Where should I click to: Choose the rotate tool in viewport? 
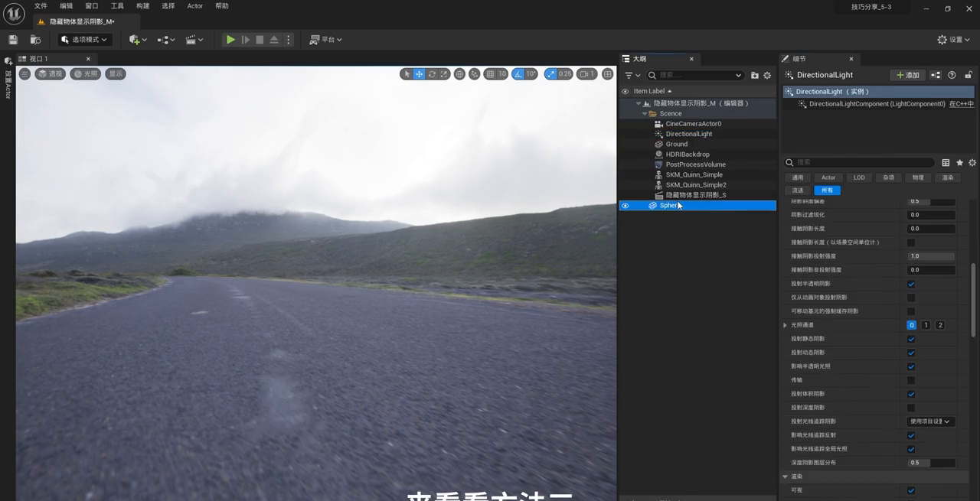tap(432, 74)
